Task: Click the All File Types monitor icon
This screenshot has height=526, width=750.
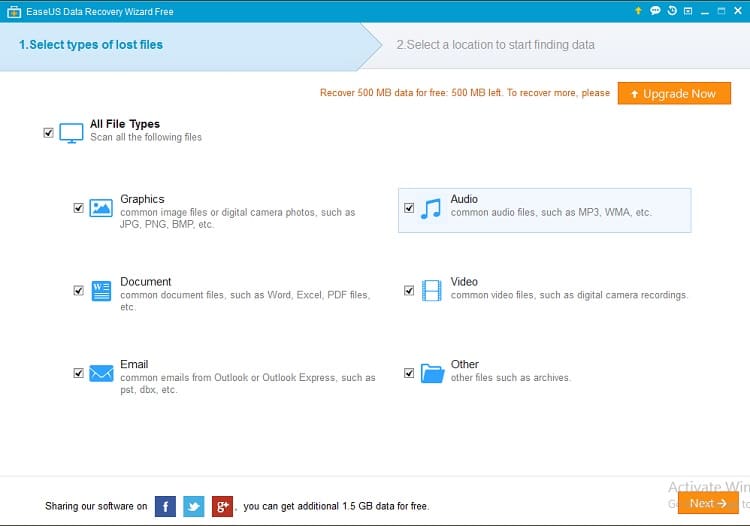Action: point(71,133)
